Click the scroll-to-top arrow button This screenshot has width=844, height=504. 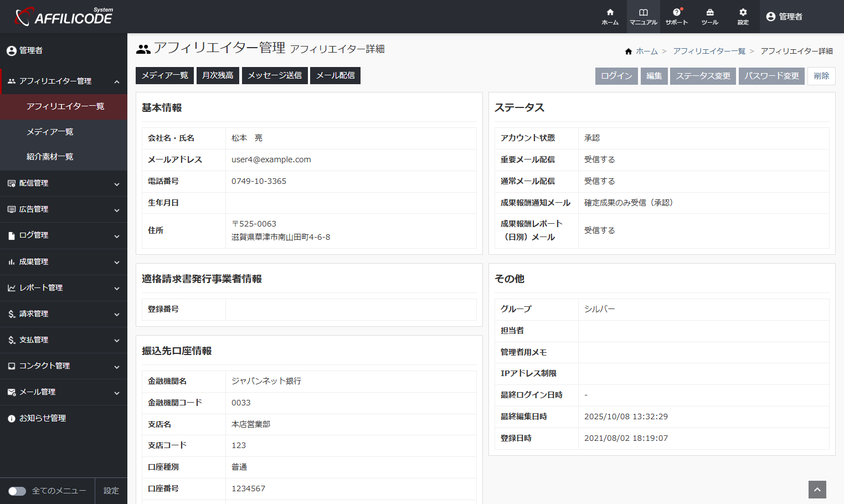point(817,490)
